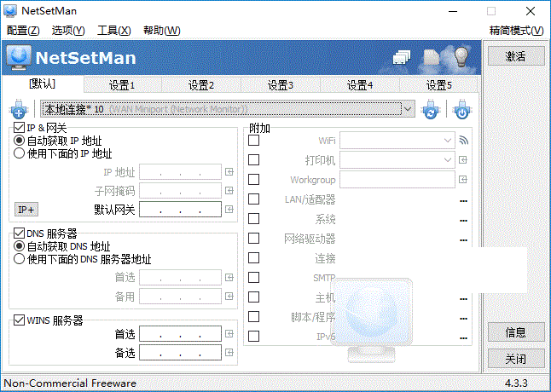
Task: Enable the Workgroup checkbox
Action: pos(253,180)
